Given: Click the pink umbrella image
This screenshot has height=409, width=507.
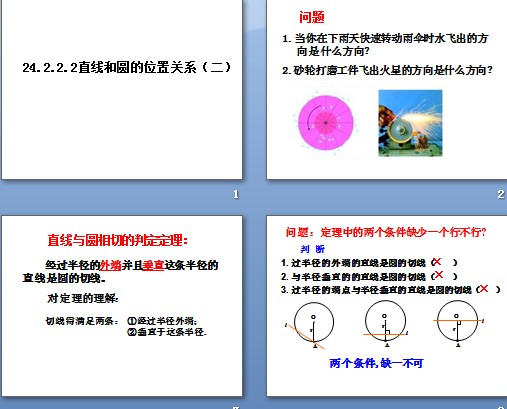Looking at the screenshot, I should tap(326, 123).
